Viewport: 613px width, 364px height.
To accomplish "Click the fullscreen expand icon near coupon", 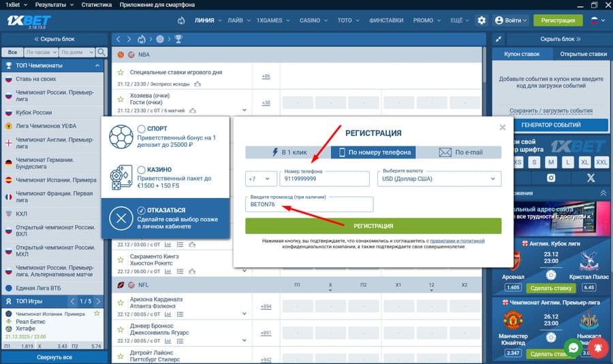I will [x=499, y=39].
